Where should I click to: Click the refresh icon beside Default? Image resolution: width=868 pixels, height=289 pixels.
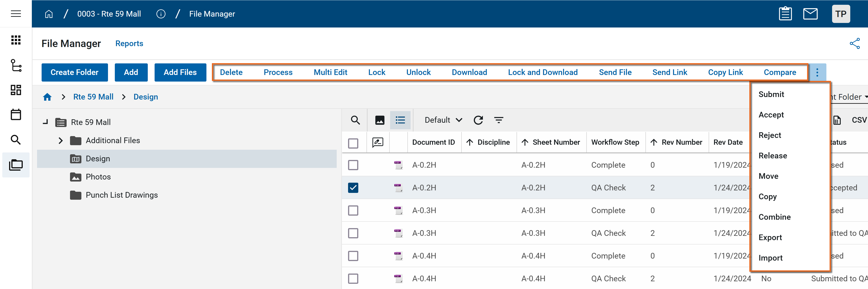478,120
